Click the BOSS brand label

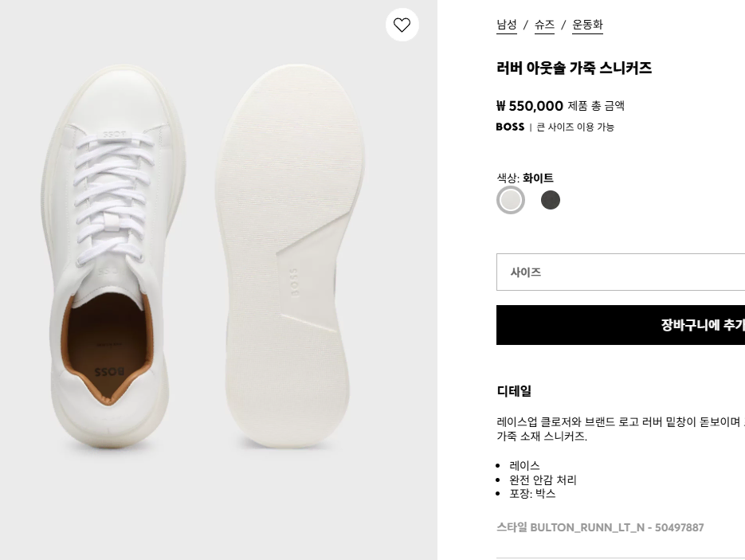(510, 127)
